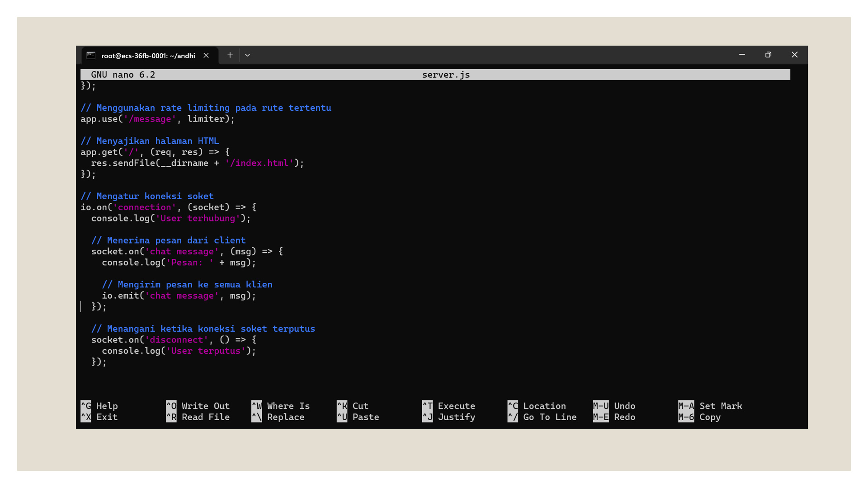Open a new terminal tab with plus button
868x488 pixels.
pyautogui.click(x=230, y=55)
